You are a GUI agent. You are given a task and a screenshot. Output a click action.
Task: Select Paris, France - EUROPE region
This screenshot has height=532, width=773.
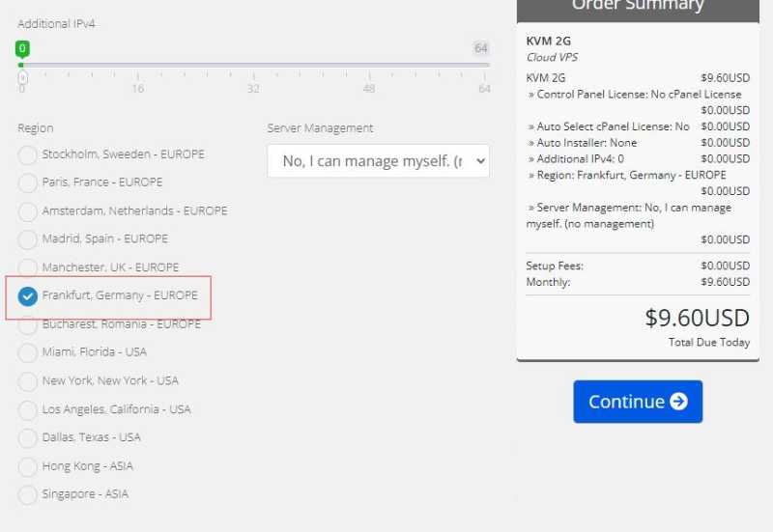27,182
